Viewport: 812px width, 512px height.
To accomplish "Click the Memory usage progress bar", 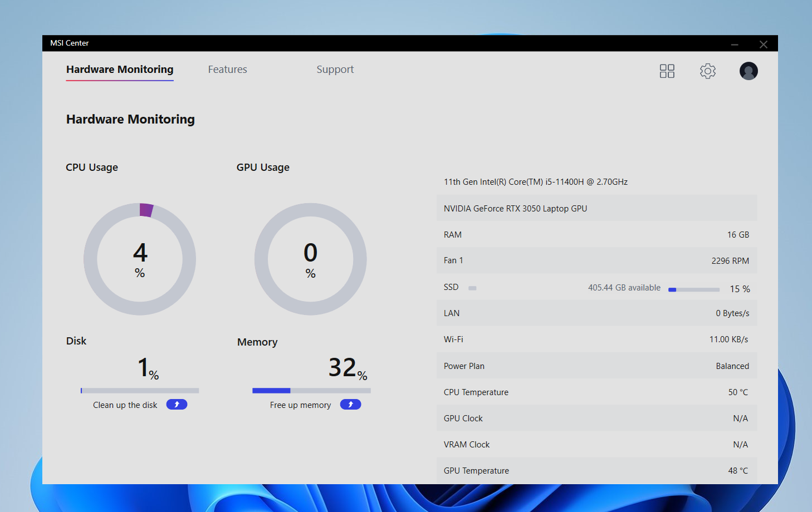I will coord(311,391).
